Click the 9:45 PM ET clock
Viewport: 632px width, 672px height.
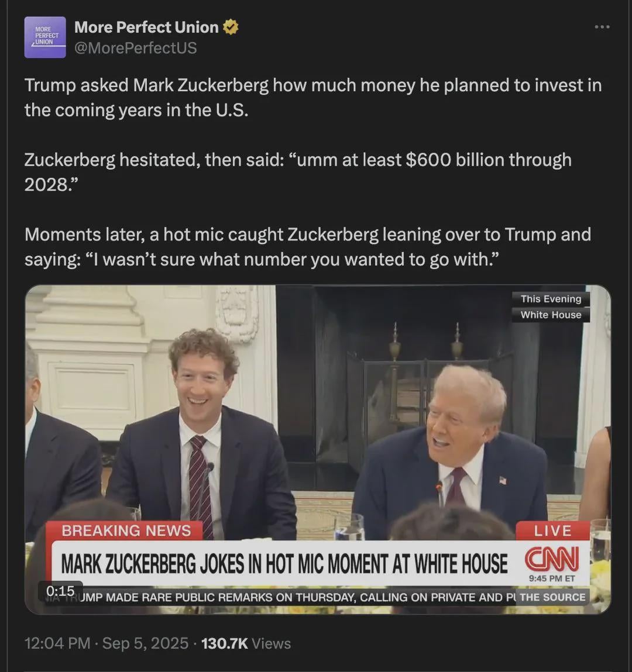552,578
